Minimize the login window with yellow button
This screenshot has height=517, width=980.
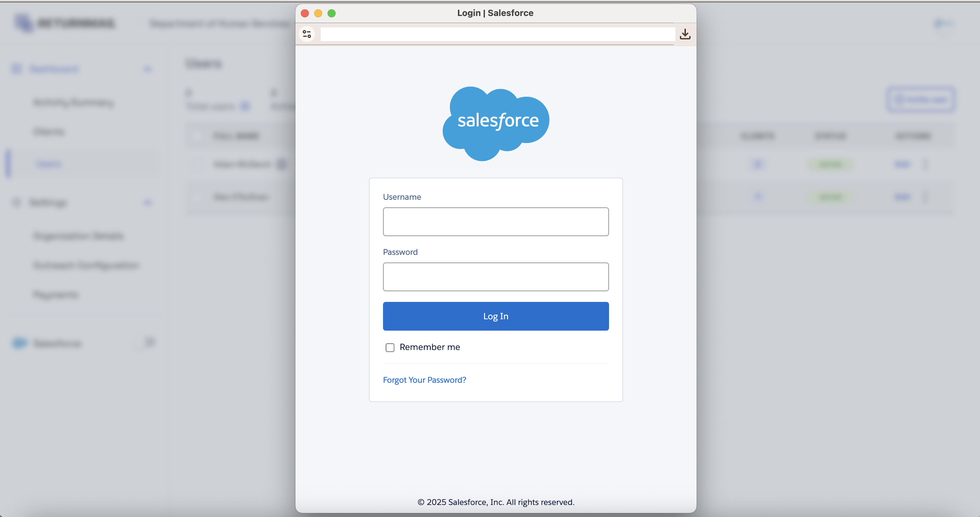coord(318,13)
